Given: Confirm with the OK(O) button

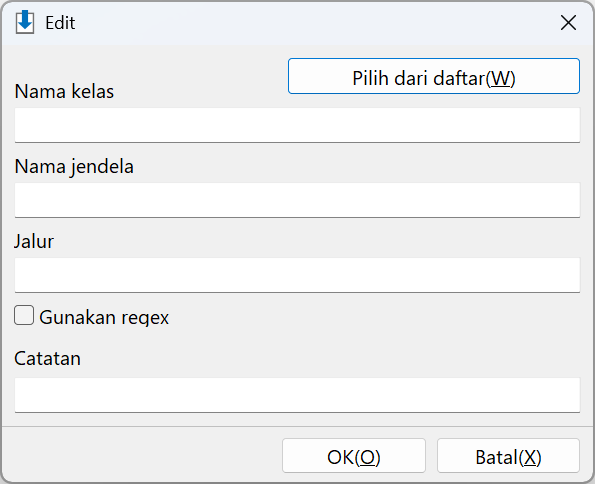Looking at the screenshot, I should click(x=354, y=456).
